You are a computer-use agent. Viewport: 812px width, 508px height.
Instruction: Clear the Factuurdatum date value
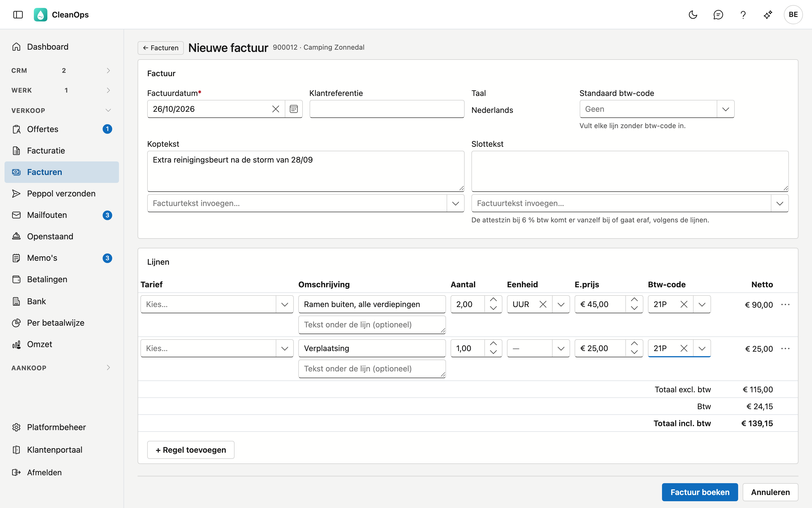(x=275, y=109)
